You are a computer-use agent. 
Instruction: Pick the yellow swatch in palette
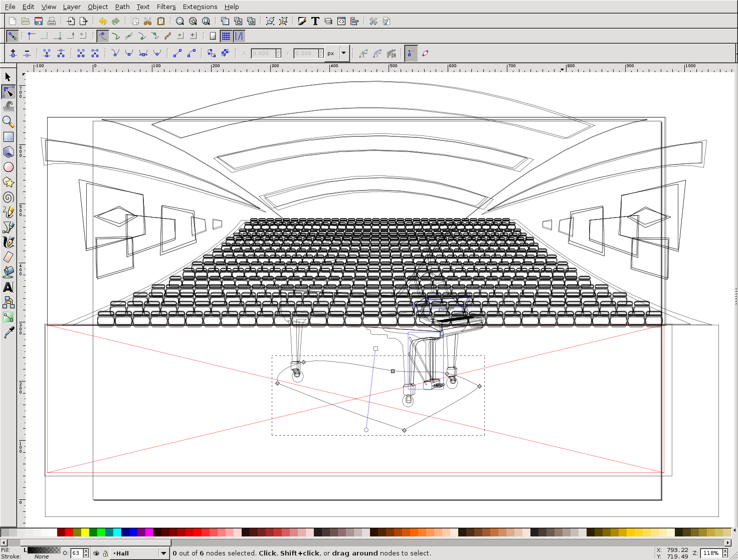pyautogui.click(x=85, y=532)
